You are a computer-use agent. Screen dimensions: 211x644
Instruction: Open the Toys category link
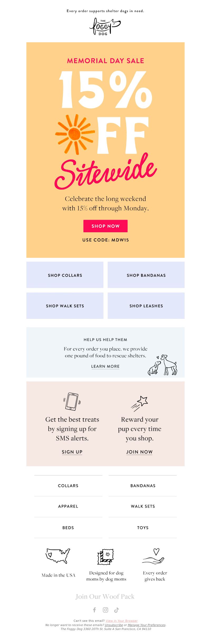click(143, 528)
